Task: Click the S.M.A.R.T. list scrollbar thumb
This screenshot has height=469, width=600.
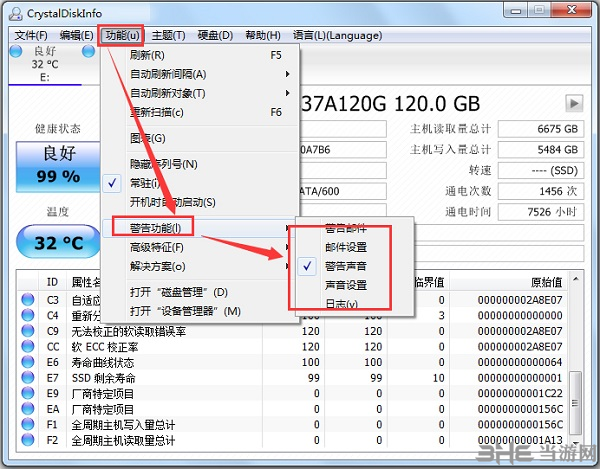Action: pyautogui.click(x=574, y=402)
